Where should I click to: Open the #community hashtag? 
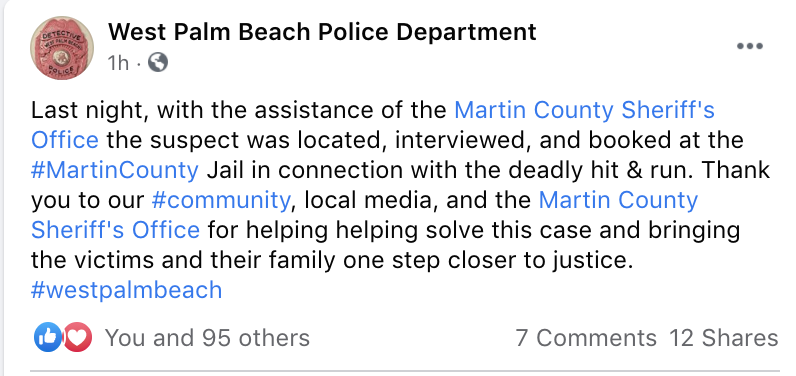221,200
